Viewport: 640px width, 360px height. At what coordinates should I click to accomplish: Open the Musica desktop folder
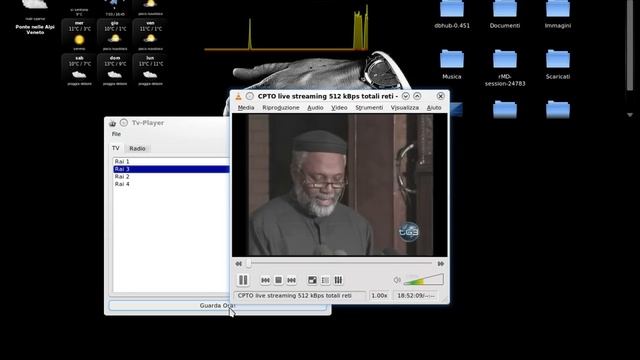(452, 64)
